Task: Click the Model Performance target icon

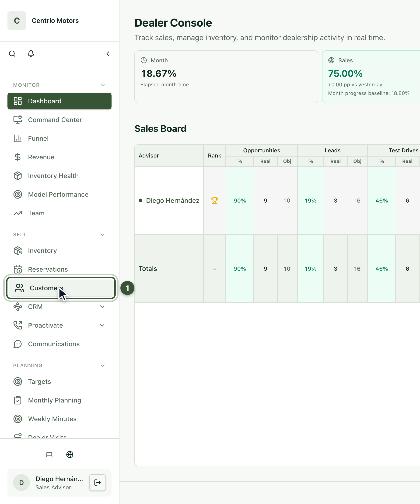Action: pos(18,194)
